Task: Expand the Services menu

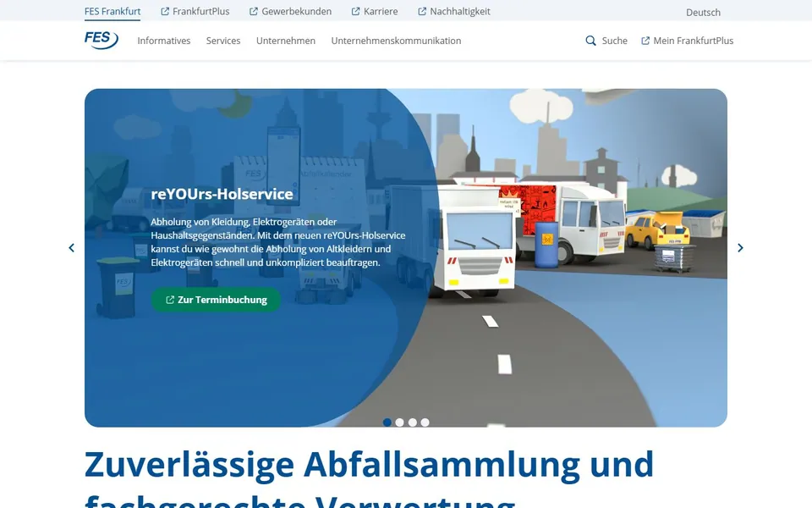Action: (x=223, y=41)
